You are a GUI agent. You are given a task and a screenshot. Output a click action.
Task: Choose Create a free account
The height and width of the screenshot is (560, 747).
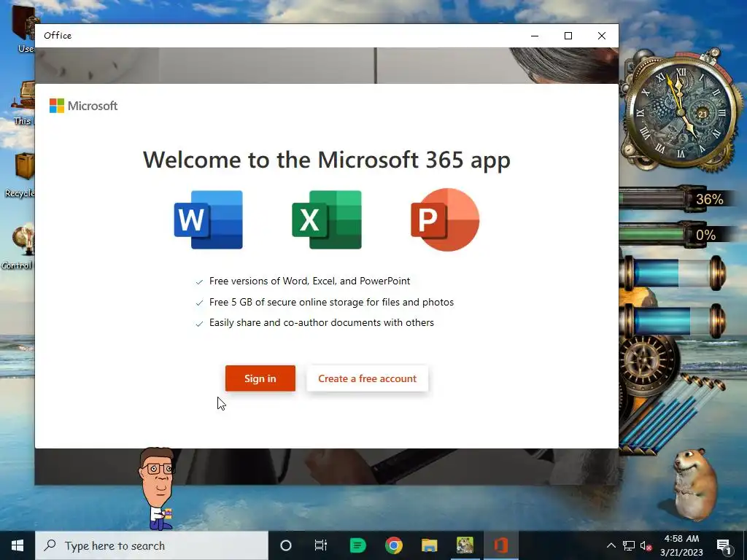368,378
